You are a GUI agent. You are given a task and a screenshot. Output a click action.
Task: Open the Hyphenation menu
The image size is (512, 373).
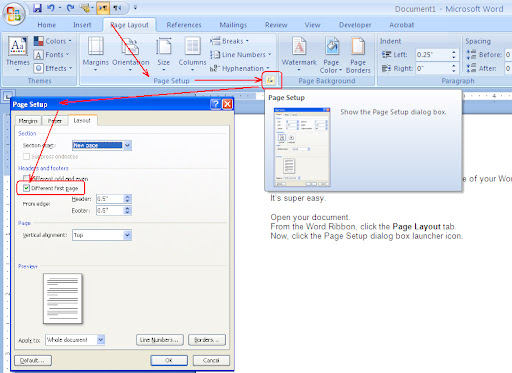pos(240,68)
